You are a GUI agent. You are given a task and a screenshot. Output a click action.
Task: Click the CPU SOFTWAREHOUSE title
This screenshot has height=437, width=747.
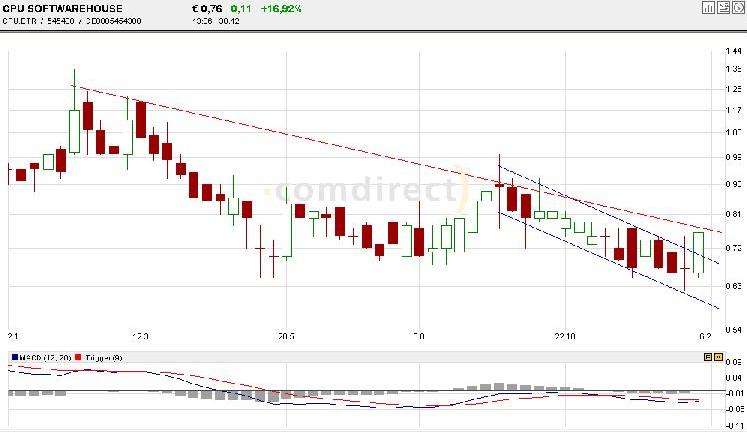pyautogui.click(x=62, y=8)
